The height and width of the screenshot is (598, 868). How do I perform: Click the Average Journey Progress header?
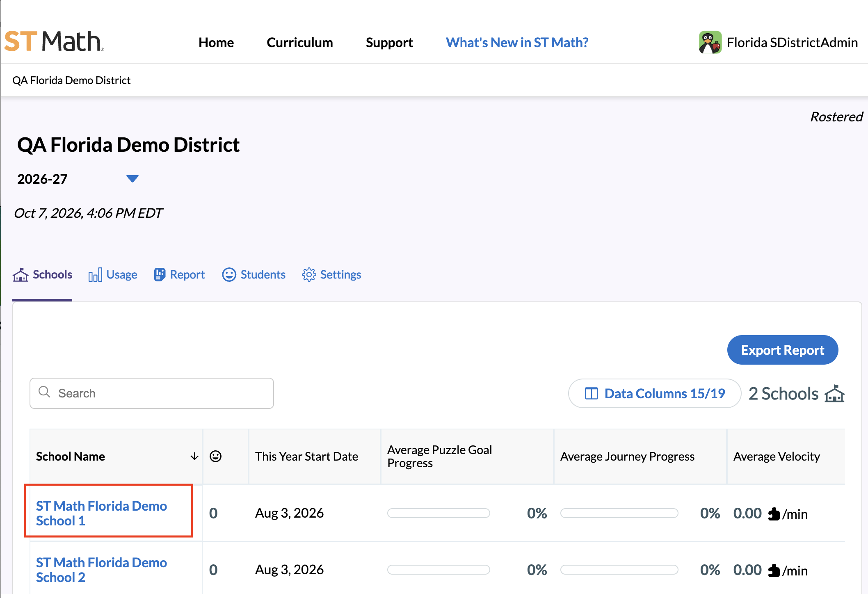click(627, 456)
